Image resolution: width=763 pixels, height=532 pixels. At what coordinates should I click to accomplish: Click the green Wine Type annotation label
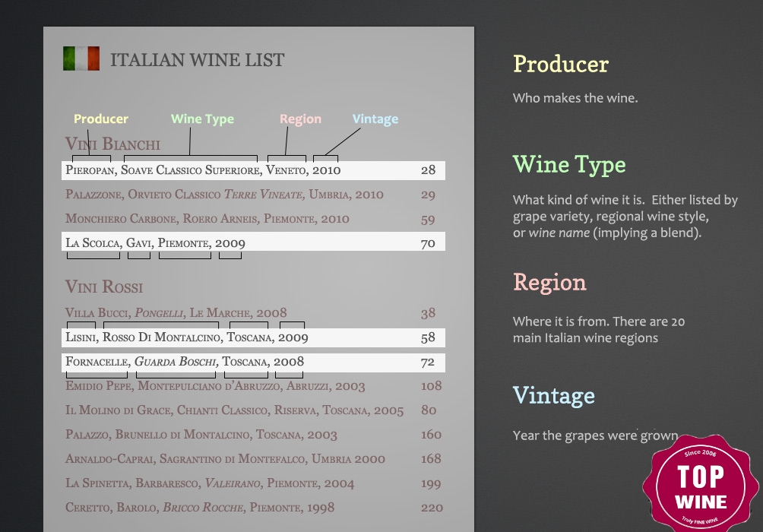click(x=202, y=119)
